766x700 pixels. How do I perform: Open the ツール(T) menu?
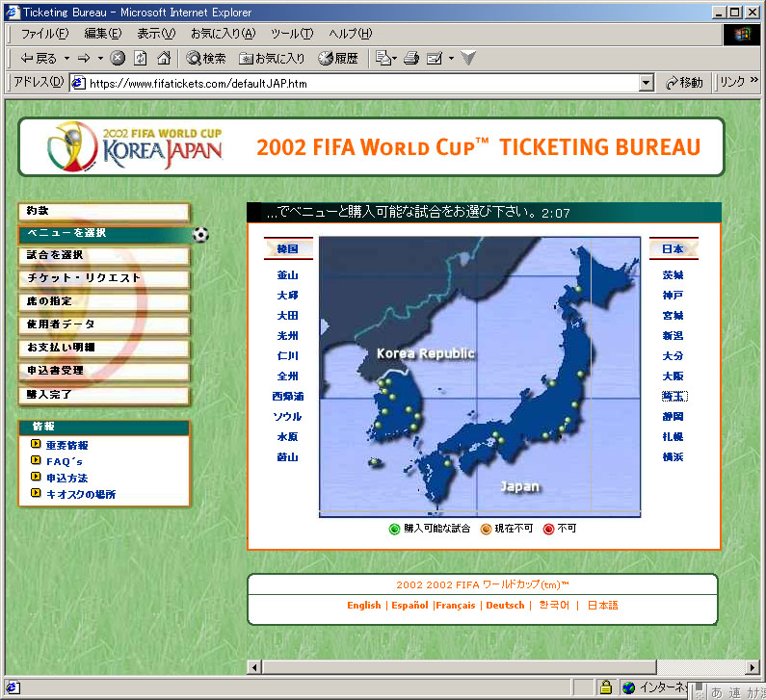coord(292,34)
